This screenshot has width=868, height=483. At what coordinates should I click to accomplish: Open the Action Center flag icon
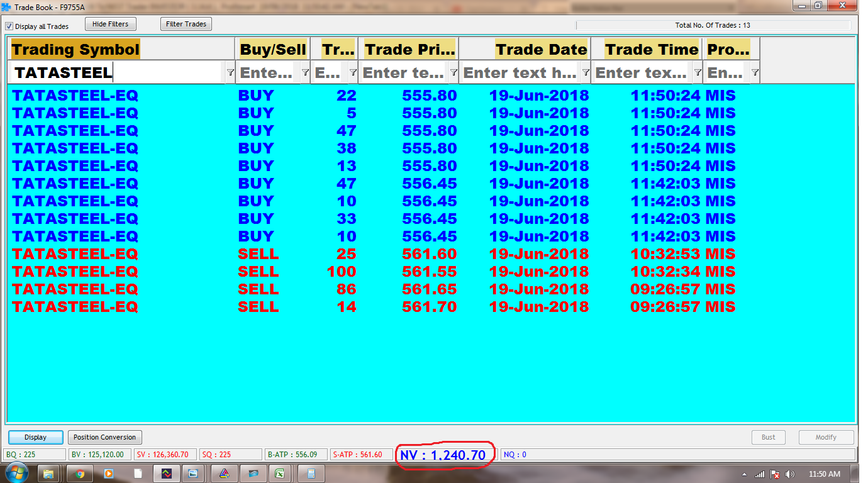776,474
